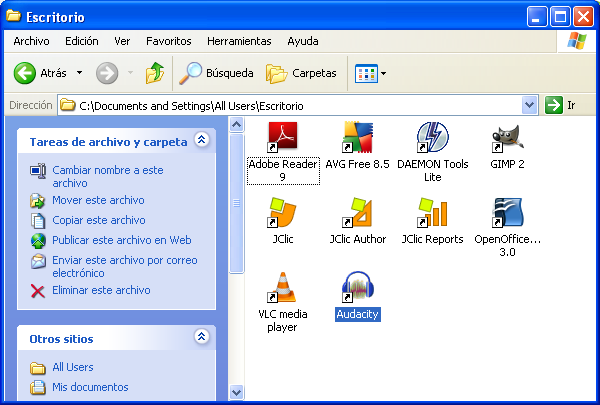Open the Adobe Reader 9 shortcut icon
Screen dimensions: 600x405
tap(283, 137)
